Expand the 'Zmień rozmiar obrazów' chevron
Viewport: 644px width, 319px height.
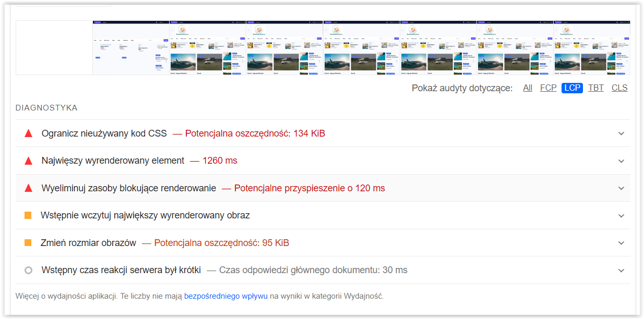pyautogui.click(x=621, y=243)
